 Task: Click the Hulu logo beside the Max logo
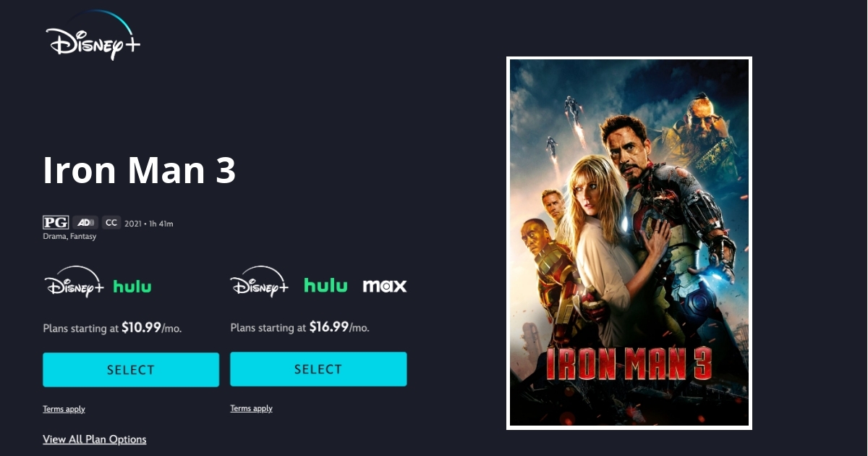coord(325,285)
